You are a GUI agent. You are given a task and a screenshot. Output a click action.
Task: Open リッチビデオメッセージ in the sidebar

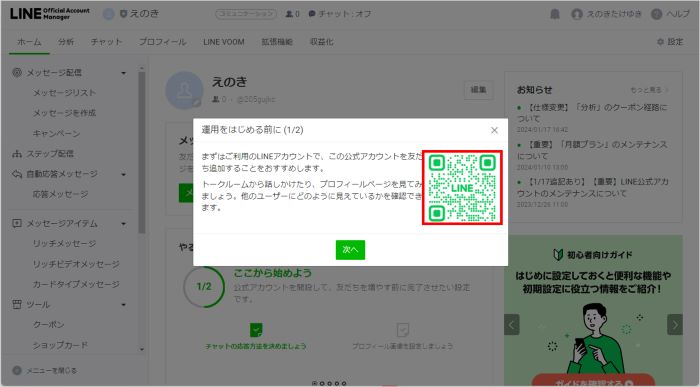click(x=76, y=264)
